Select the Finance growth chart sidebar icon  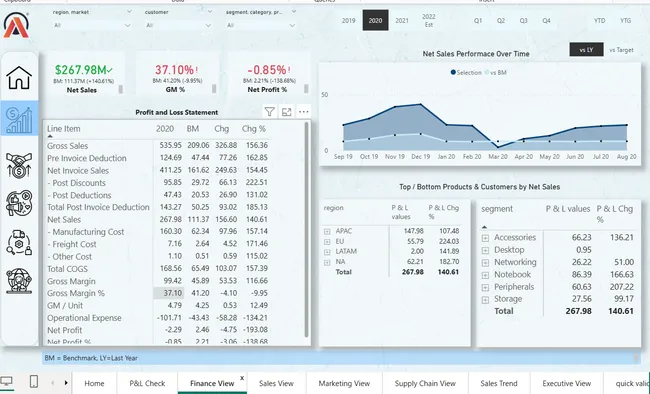[x=19, y=119]
